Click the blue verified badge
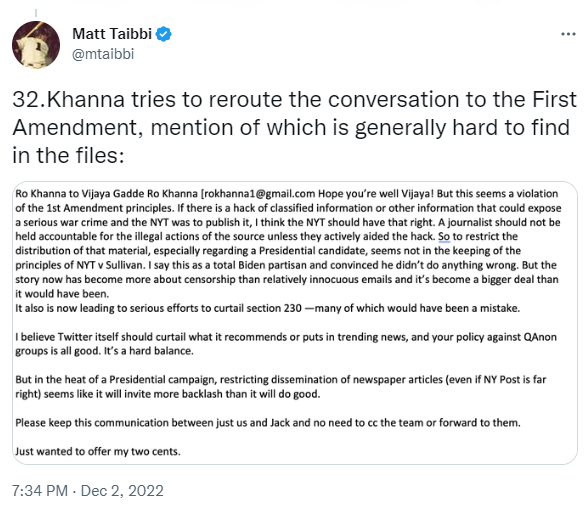The width and height of the screenshot is (586, 508). 163,34
